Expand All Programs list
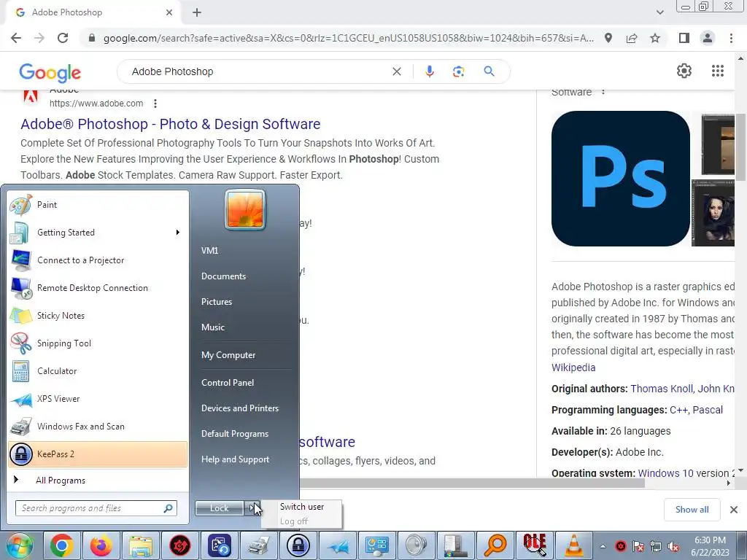This screenshot has width=747, height=560. click(98, 480)
